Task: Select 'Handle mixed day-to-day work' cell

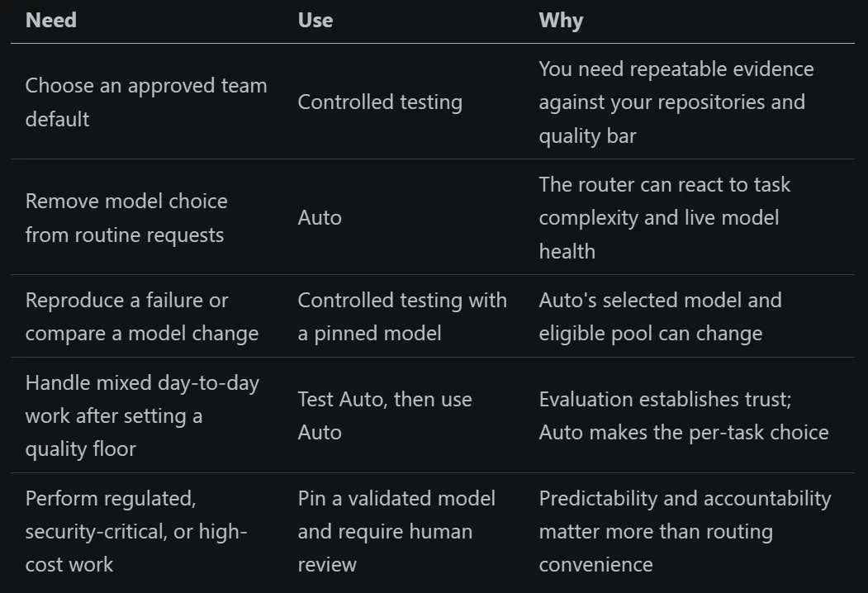Action: (142, 415)
